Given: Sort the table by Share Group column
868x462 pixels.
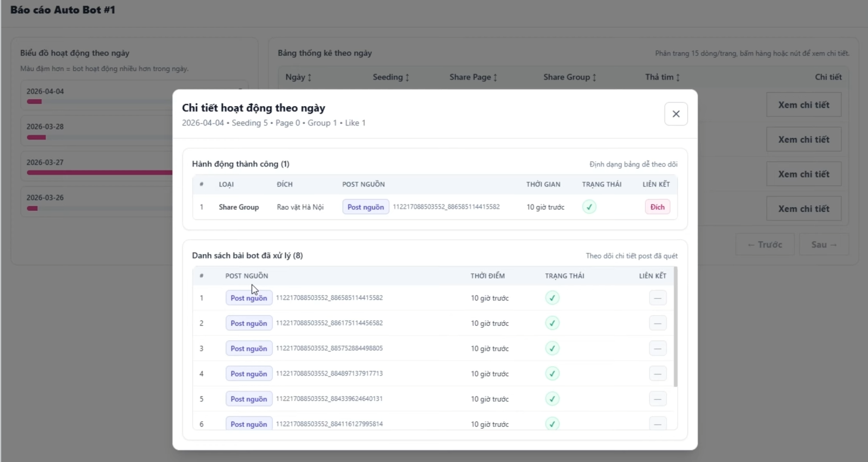Looking at the screenshot, I should click(x=570, y=77).
